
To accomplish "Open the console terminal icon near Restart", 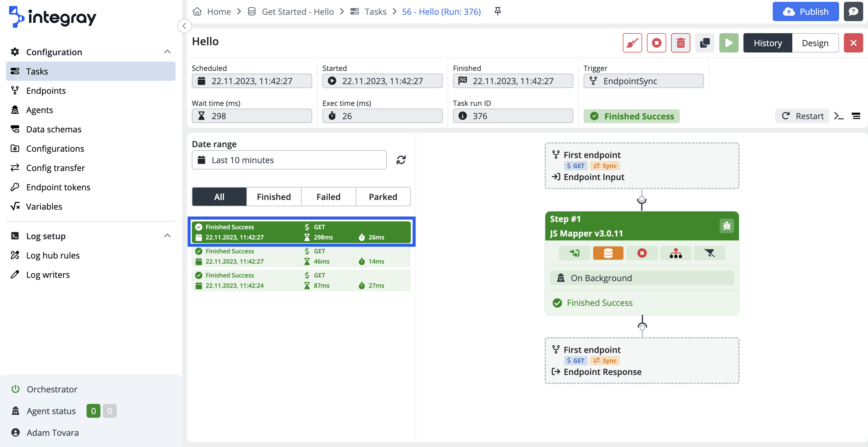I will [839, 116].
